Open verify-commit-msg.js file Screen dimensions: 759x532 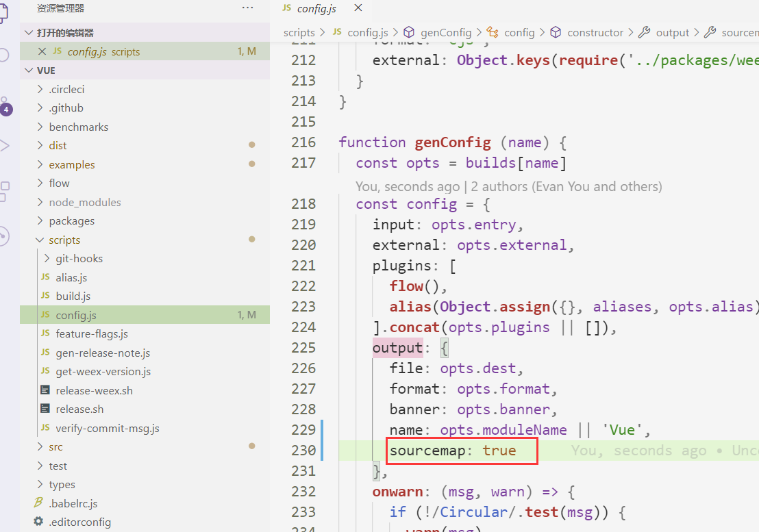click(107, 429)
